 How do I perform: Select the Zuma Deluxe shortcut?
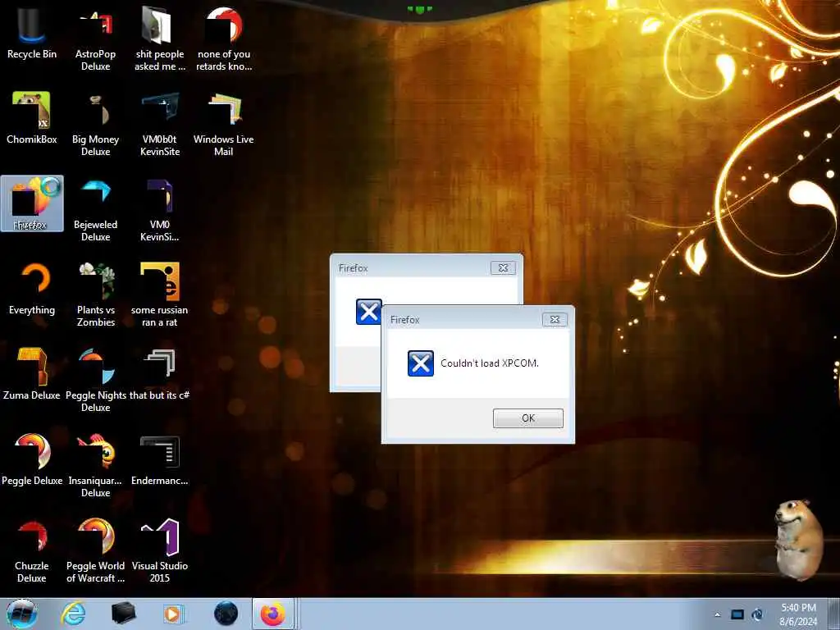32,374
